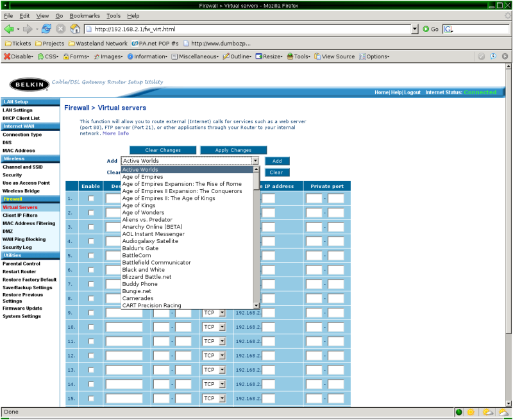Image resolution: width=513 pixels, height=420 pixels.
Task: Click the Back navigation arrow
Action: (9, 29)
